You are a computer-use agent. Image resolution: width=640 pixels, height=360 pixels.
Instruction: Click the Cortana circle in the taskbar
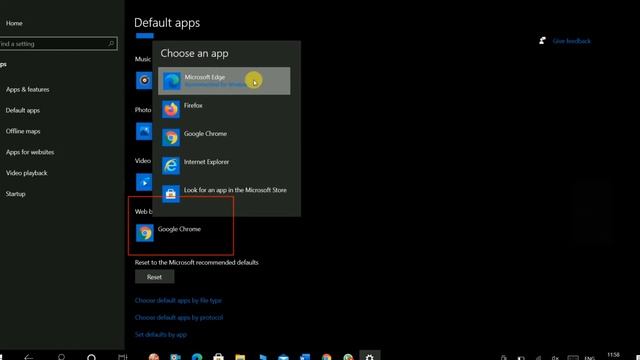[x=91, y=357]
